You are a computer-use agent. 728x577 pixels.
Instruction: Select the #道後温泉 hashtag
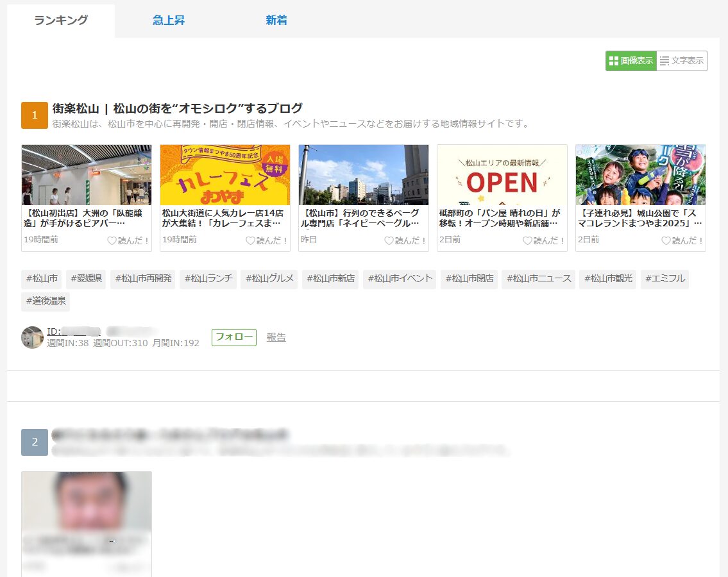(x=46, y=300)
